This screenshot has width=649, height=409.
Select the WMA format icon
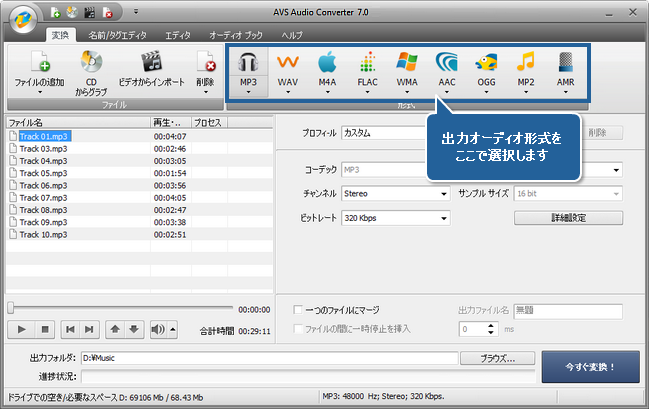point(407,67)
